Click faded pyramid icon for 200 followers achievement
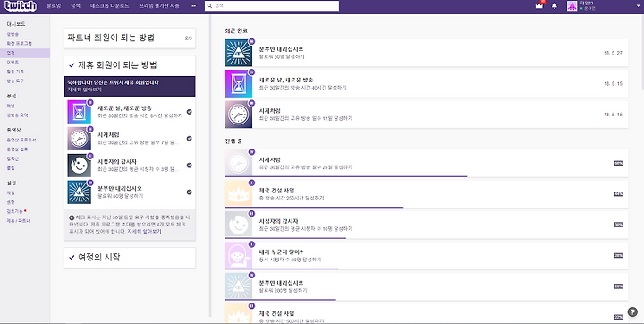The height and width of the screenshot is (324, 644). (x=238, y=286)
